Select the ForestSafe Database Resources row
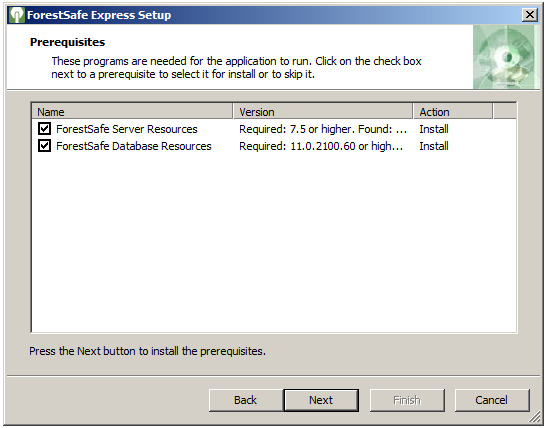 274,146
